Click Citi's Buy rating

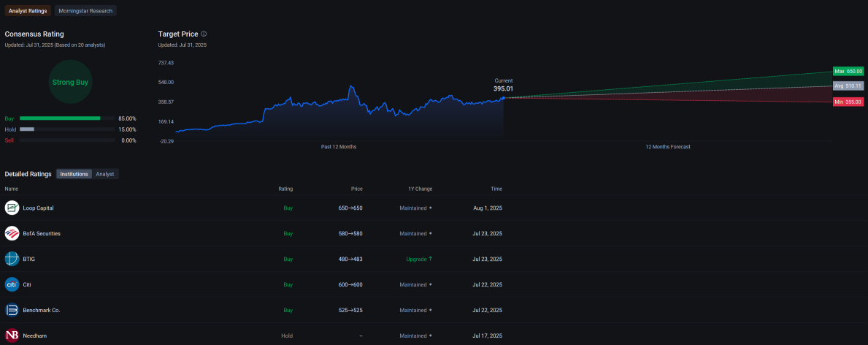coord(288,284)
